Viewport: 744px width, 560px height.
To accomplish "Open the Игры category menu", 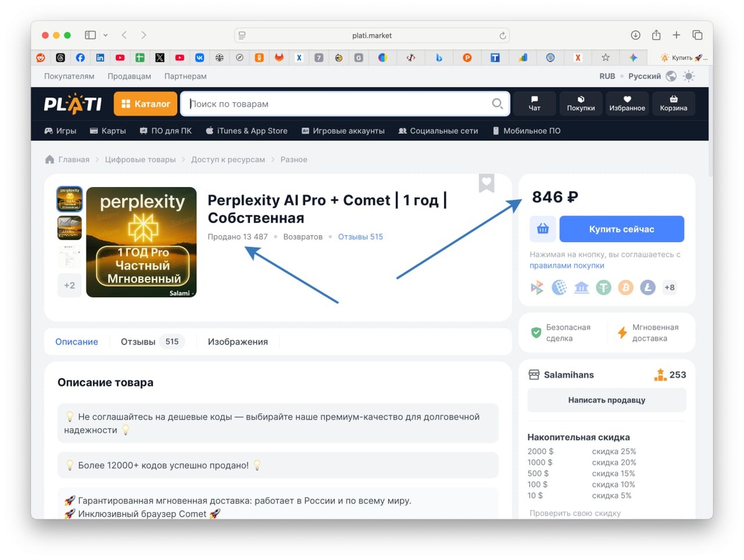I will (60, 131).
